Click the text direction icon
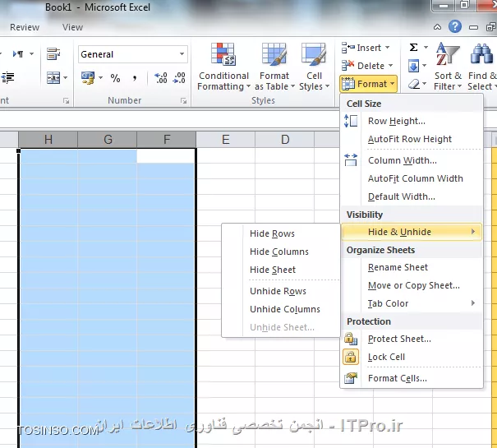Viewport: 497px width, 448px height. click(18, 54)
